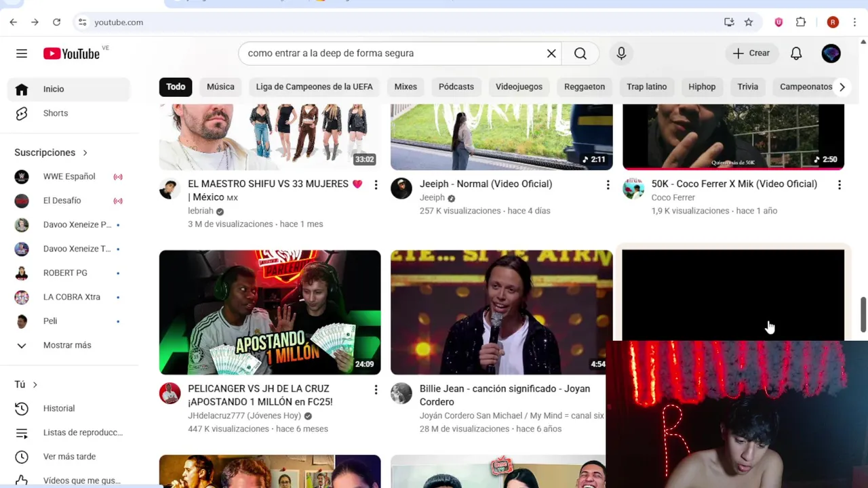
Task: Select the Liga de Campeones de la UEFA chip
Action: pos(314,87)
